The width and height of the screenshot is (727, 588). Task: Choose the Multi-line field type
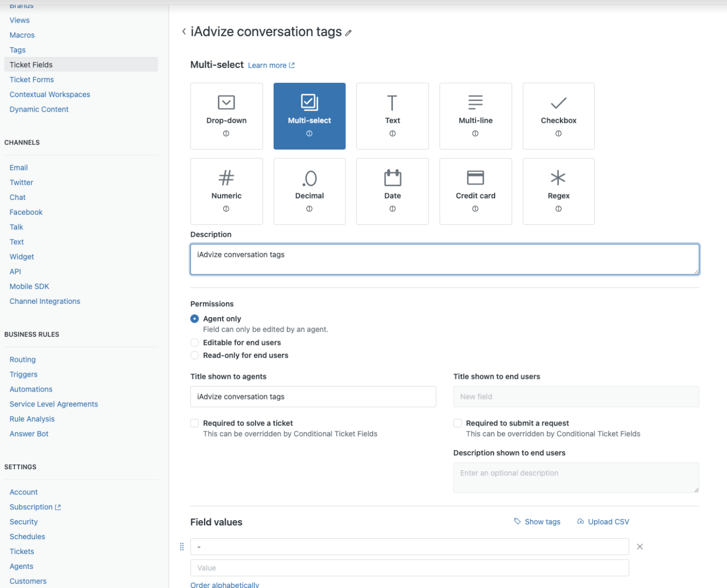coord(476,116)
